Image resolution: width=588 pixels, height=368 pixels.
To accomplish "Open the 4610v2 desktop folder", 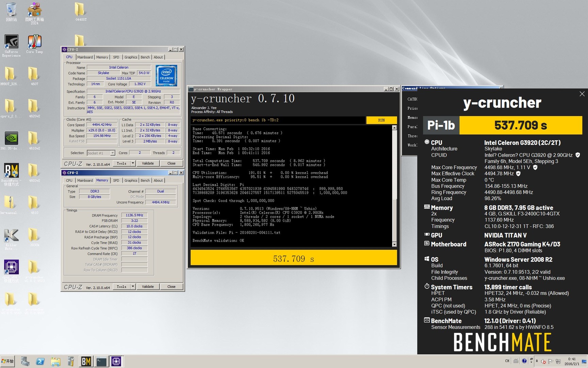I will [x=34, y=140].
